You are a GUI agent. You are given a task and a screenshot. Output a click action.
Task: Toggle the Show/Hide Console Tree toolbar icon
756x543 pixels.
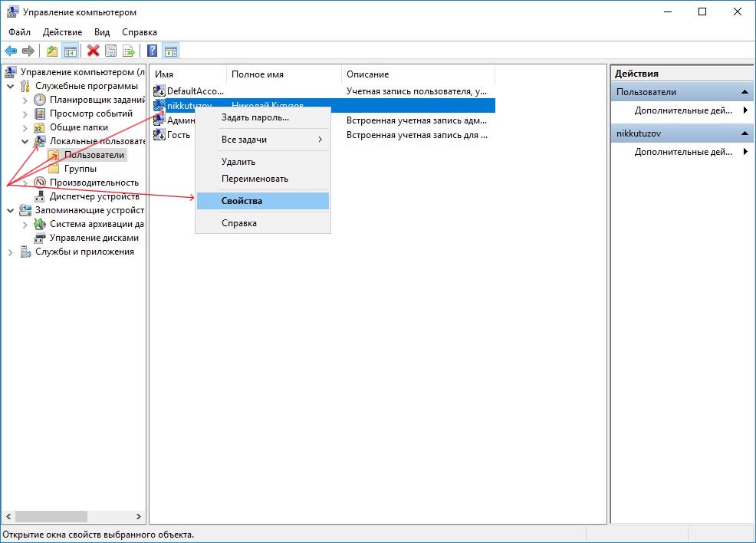click(70, 51)
